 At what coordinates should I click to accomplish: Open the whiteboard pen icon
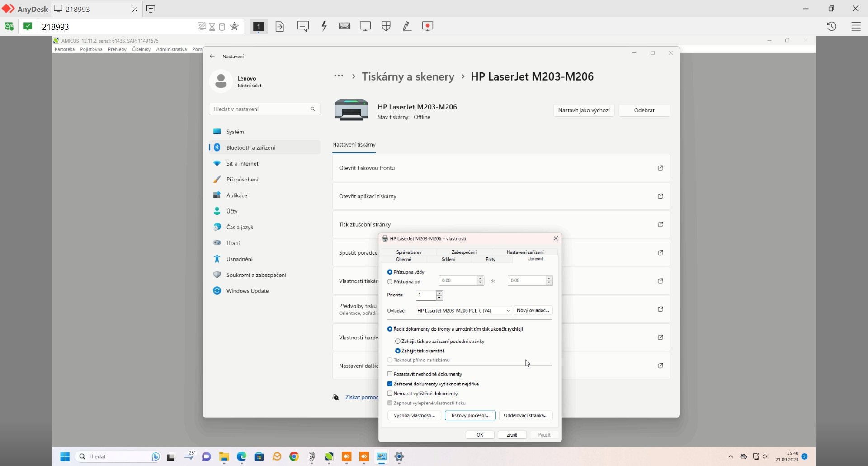[x=407, y=26]
